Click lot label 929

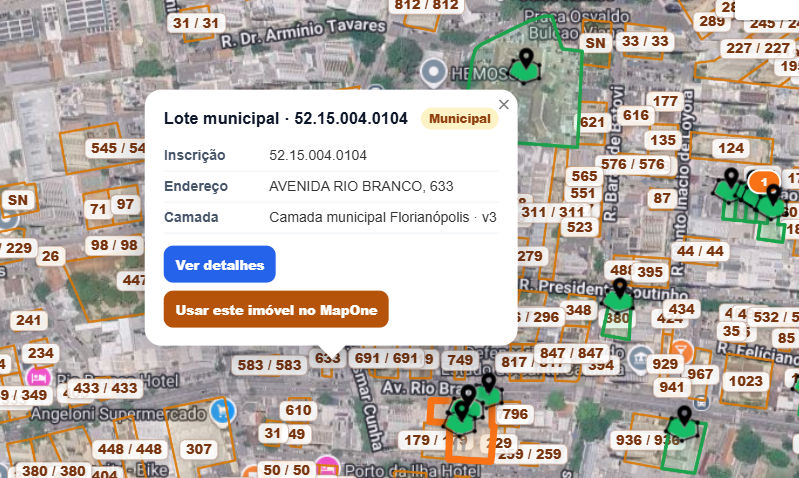(x=665, y=364)
